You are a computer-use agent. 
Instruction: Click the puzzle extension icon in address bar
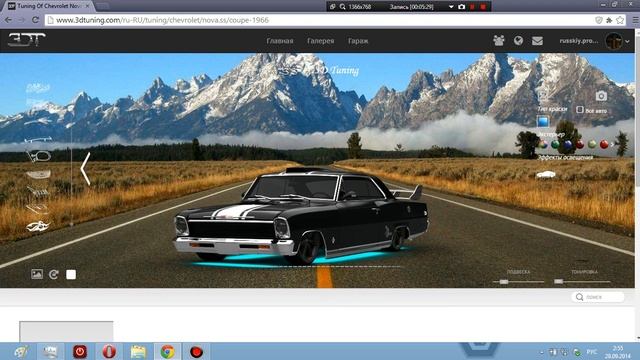coord(609,20)
